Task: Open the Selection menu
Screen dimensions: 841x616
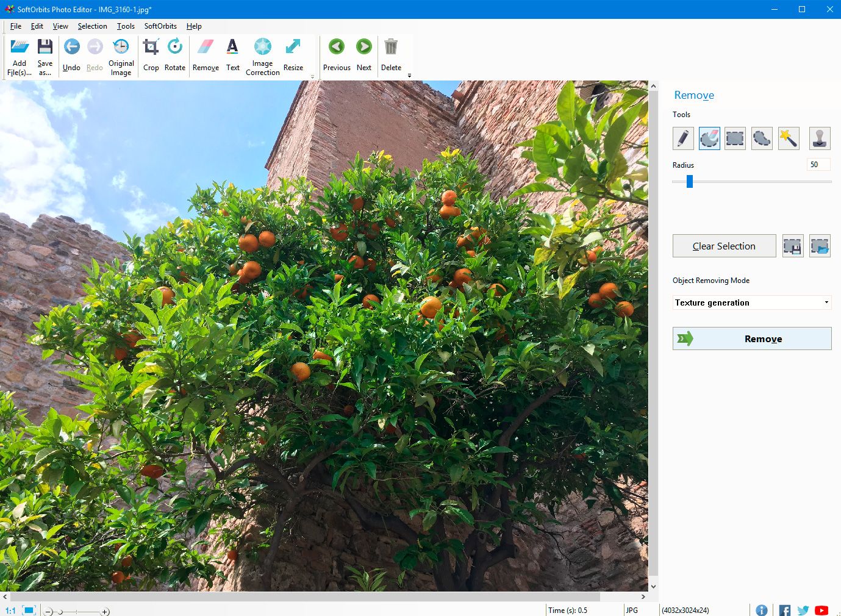Action: point(92,26)
